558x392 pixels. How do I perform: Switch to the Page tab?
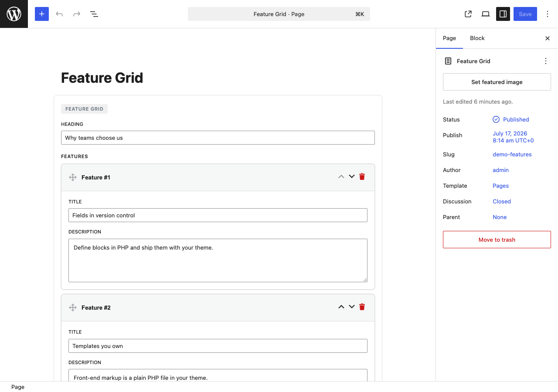pos(449,38)
